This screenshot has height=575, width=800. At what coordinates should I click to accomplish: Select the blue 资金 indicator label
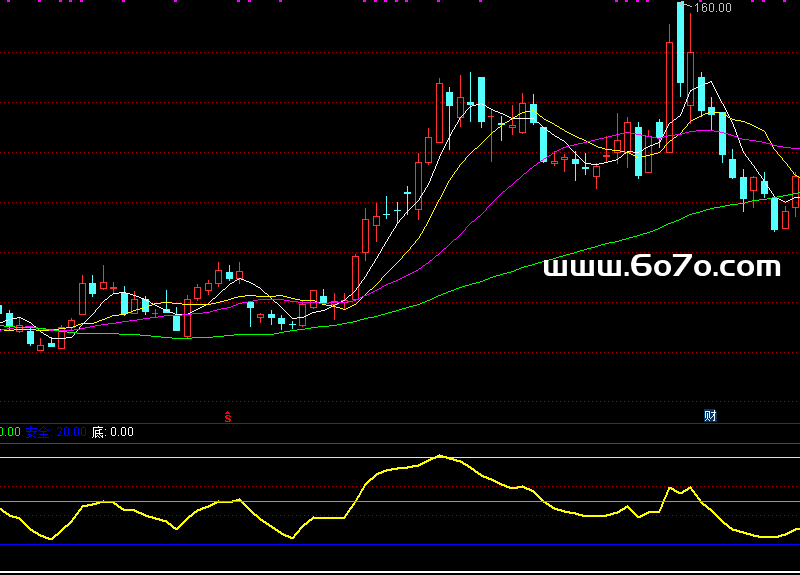(55, 432)
